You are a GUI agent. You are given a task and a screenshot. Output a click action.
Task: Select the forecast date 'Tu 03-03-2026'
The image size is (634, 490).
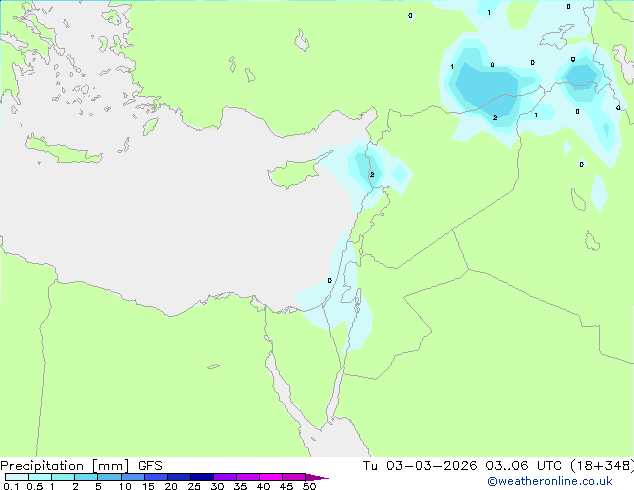420,466
